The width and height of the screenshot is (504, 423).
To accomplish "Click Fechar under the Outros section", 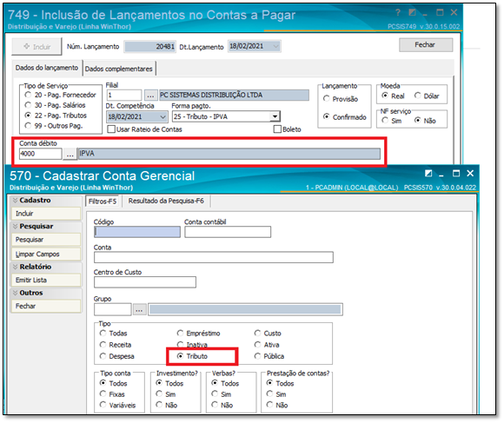I will tap(46, 306).
